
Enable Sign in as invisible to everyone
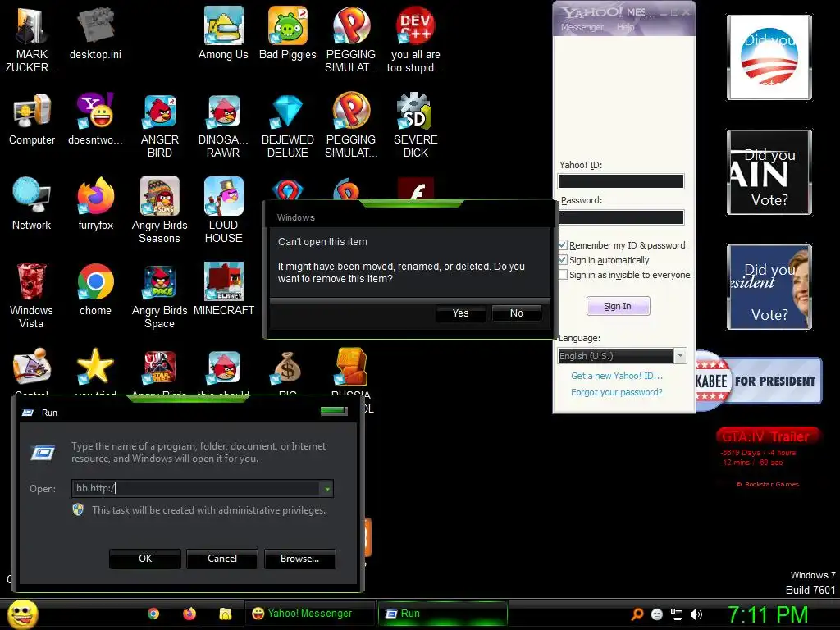pyautogui.click(x=563, y=275)
